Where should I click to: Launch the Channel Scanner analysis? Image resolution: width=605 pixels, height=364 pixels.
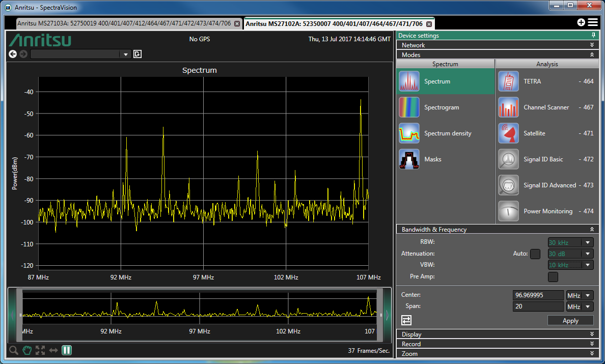508,107
